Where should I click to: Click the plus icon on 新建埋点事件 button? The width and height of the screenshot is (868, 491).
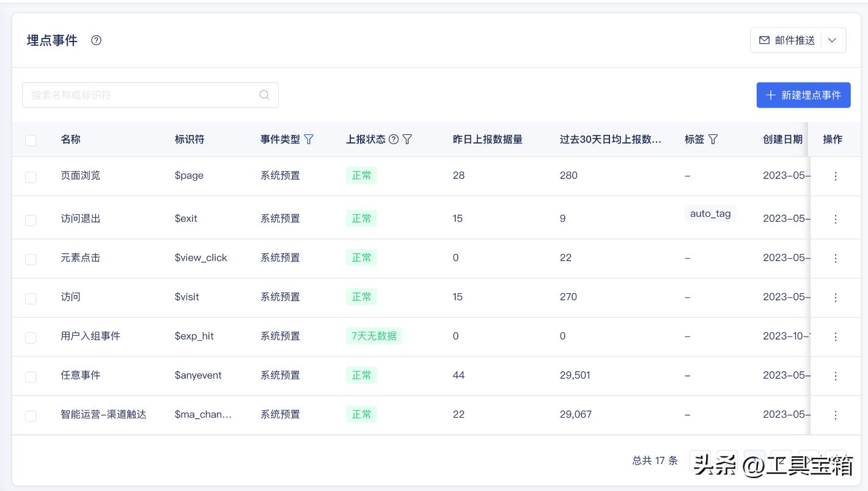tap(771, 95)
